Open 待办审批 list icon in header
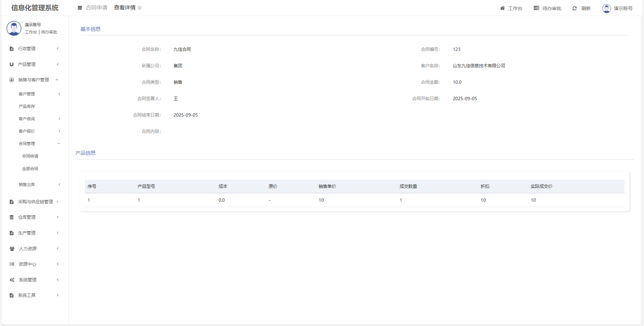This screenshot has height=326, width=644. (536, 8)
